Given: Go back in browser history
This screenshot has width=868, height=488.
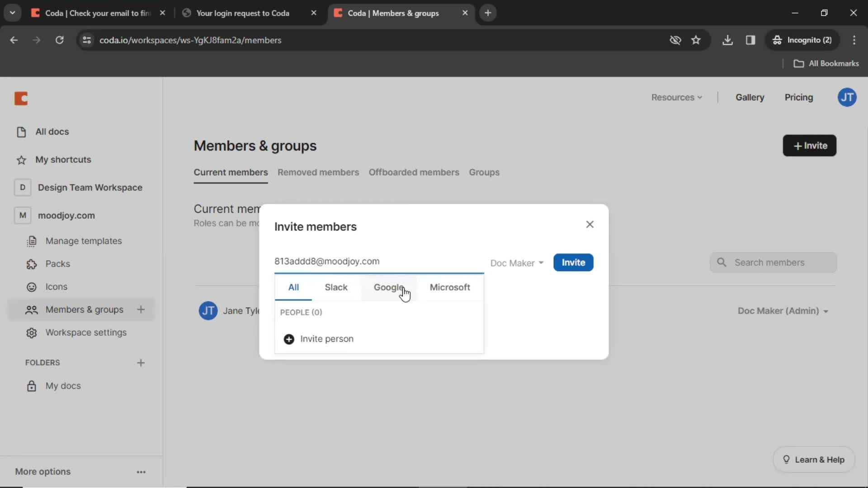Looking at the screenshot, I should pyautogui.click(x=14, y=40).
